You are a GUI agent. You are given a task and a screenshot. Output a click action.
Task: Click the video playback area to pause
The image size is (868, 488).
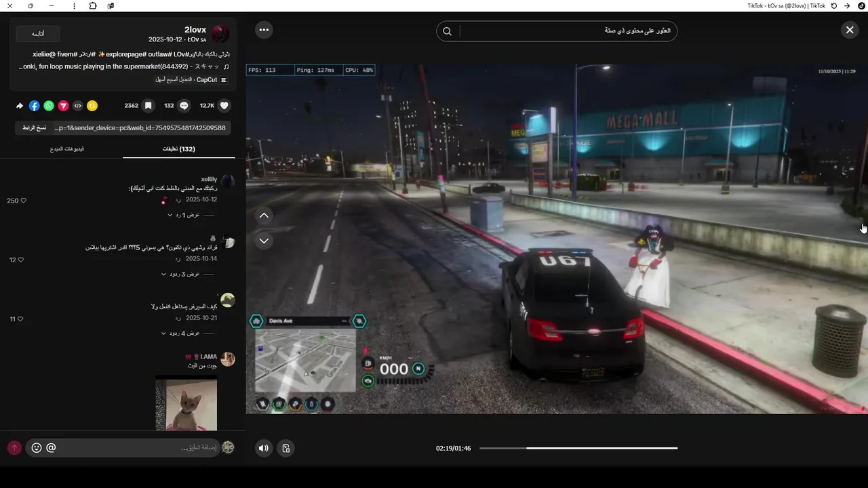556,239
